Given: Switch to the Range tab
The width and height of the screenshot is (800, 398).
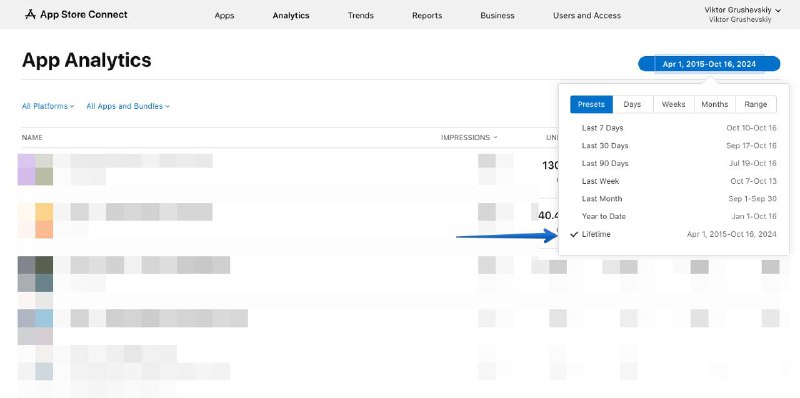Looking at the screenshot, I should click(756, 104).
